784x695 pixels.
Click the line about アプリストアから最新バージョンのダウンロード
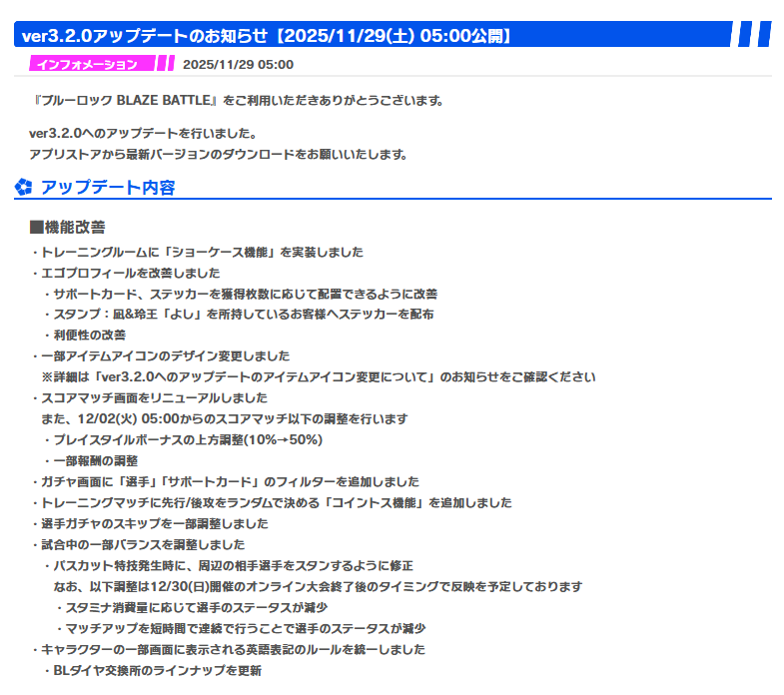pos(219,155)
